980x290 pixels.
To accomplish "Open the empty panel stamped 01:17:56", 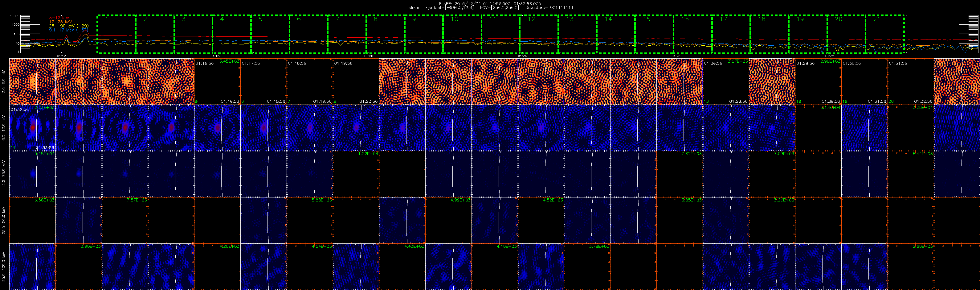I will point(263,81).
